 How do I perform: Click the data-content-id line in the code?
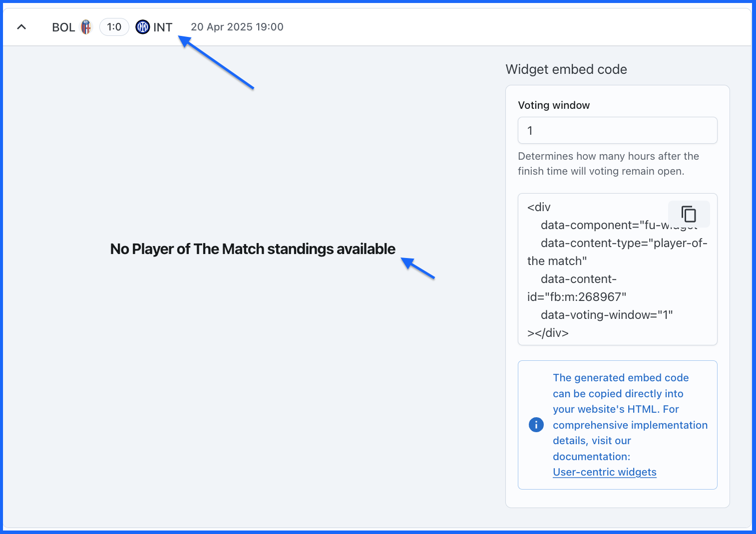point(577,288)
